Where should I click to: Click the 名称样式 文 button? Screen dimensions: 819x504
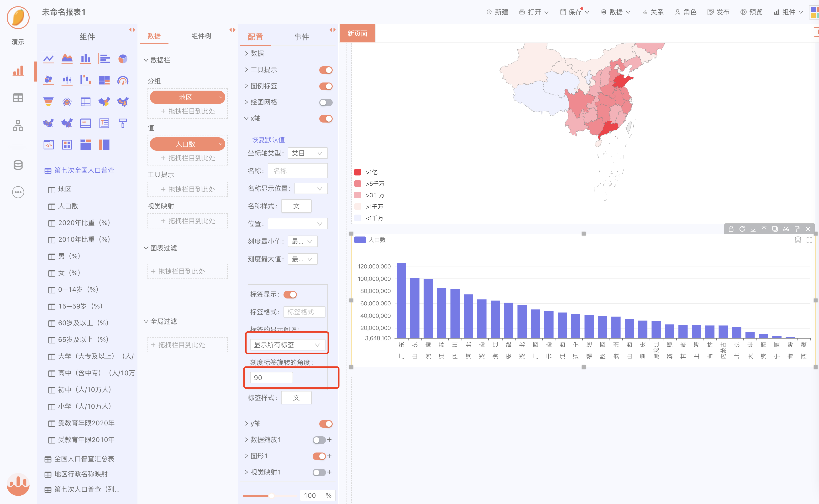pos(296,206)
